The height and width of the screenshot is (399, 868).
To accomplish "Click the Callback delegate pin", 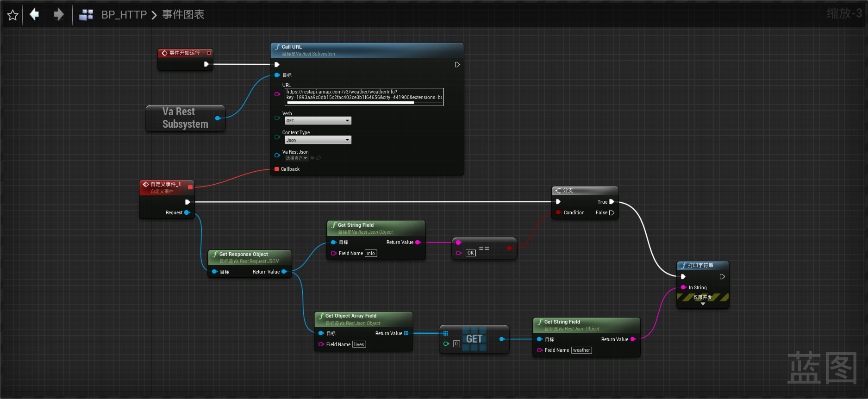I will (x=277, y=169).
